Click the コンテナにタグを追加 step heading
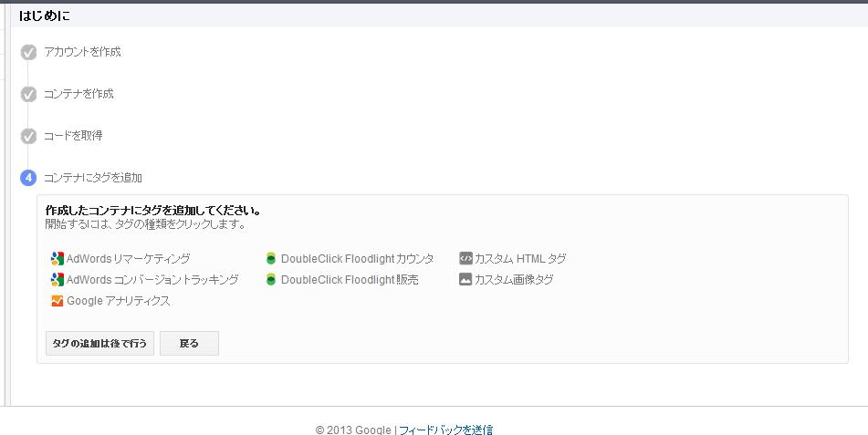This screenshot has width=868, height=435. tap(93, 178)
